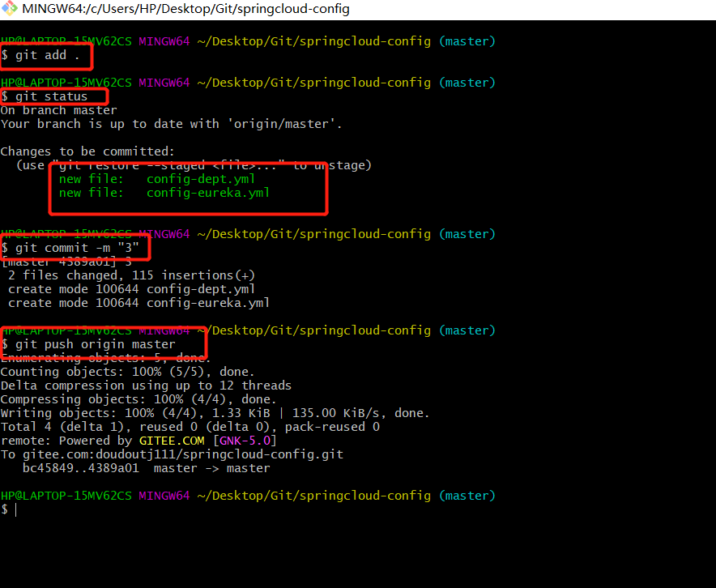Click the '2 files changed, 115 insertions(+)' line
Image resolution: width=716 pixels, height=588 pixels.
(x=131, y=275)
